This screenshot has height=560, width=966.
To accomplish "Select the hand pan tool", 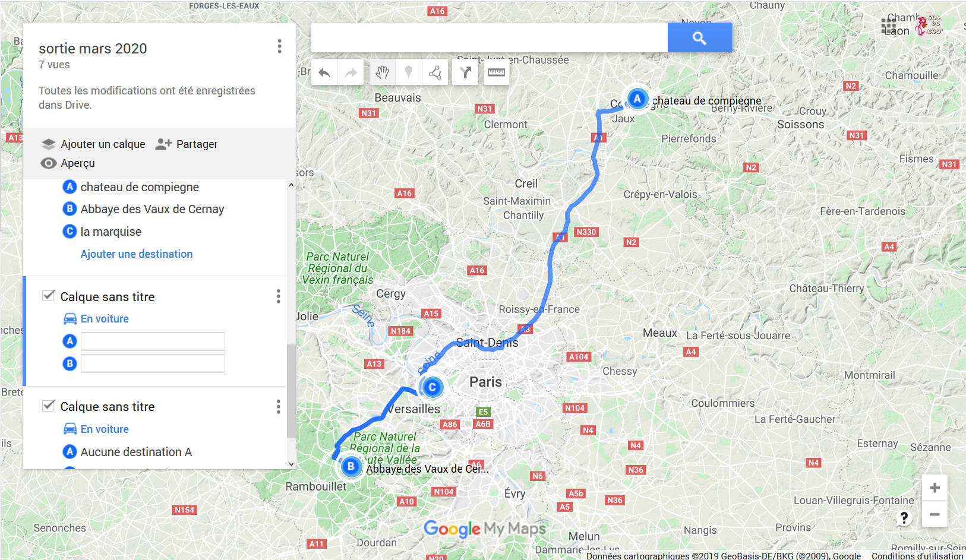I will tap(382, 72).
